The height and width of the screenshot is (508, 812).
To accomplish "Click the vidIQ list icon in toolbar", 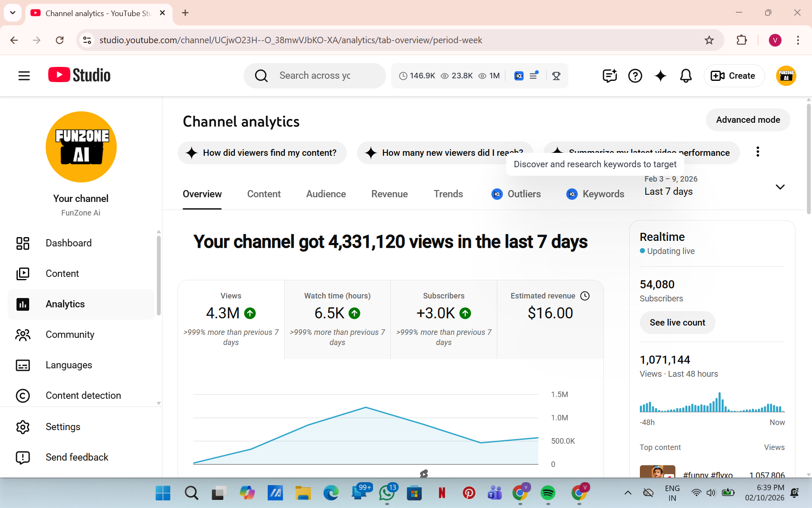I will tap(534, 76).
